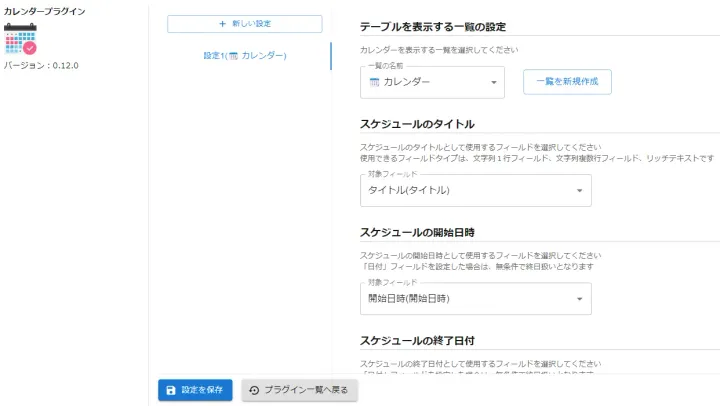Click the calendar plugin logo icon

point(21,39)
